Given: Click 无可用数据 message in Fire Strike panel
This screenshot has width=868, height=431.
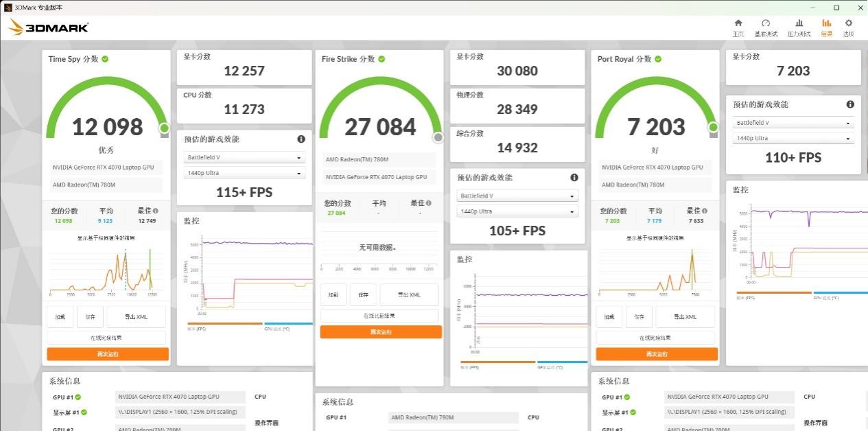Looking at the screenshot, I should (378, 247).
